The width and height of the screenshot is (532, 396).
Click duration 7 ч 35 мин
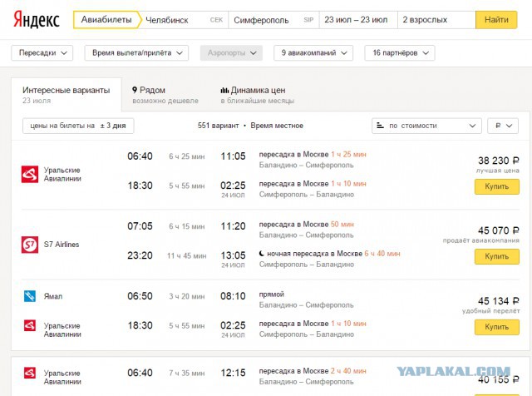(187, 374)
